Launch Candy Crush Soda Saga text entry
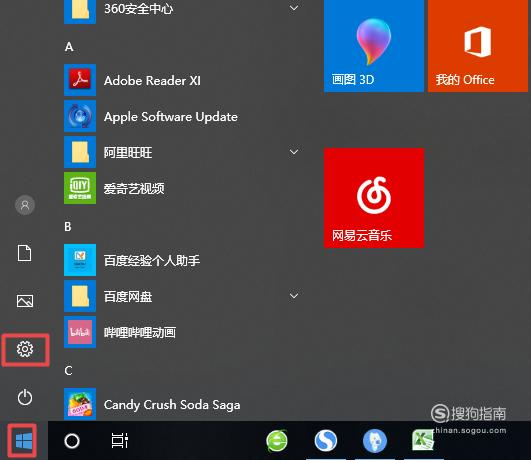Viewport: 531px width, 460px height. tap(172, 405)
